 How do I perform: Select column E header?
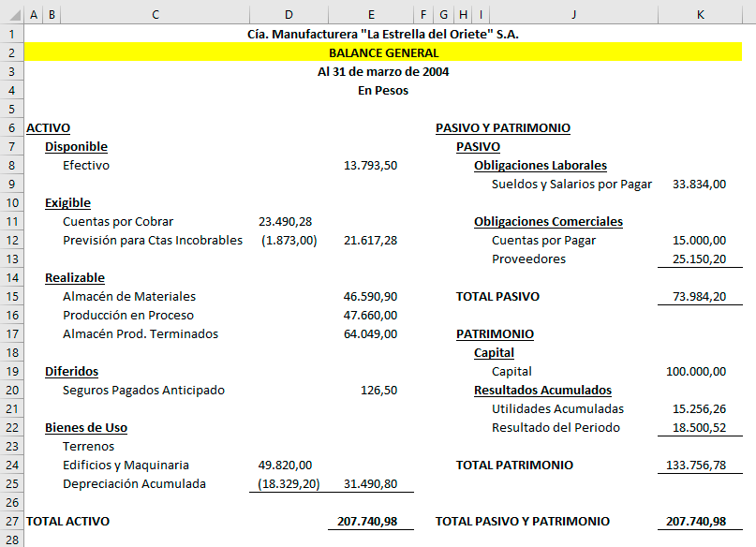click(x=371, y=15)
